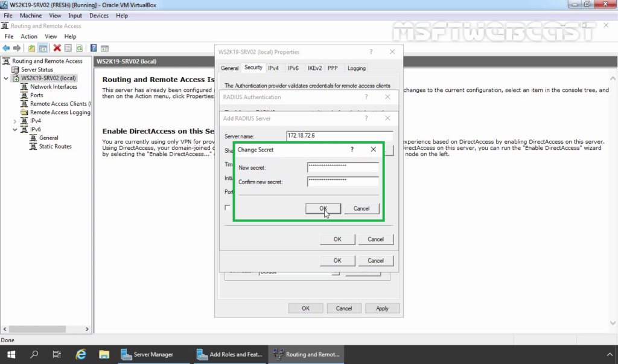Click the console tree scrollbar left arrow
The height and width of the screenshot is (364, 618).
click(x=5, y=329)
